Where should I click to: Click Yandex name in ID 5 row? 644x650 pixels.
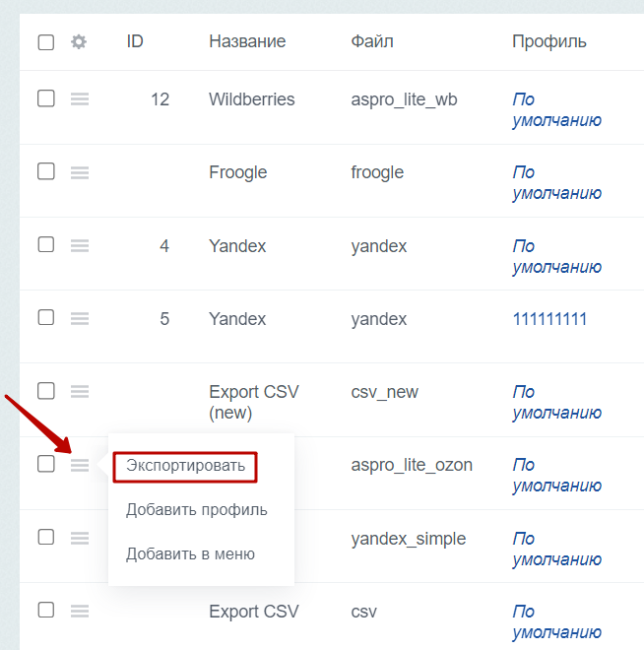237,319
